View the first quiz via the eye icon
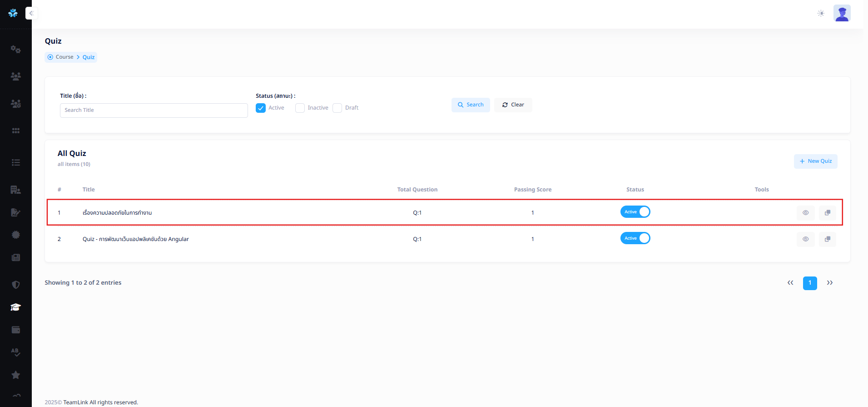The width and height of the screenshot is (868, 407). [805, 213]
